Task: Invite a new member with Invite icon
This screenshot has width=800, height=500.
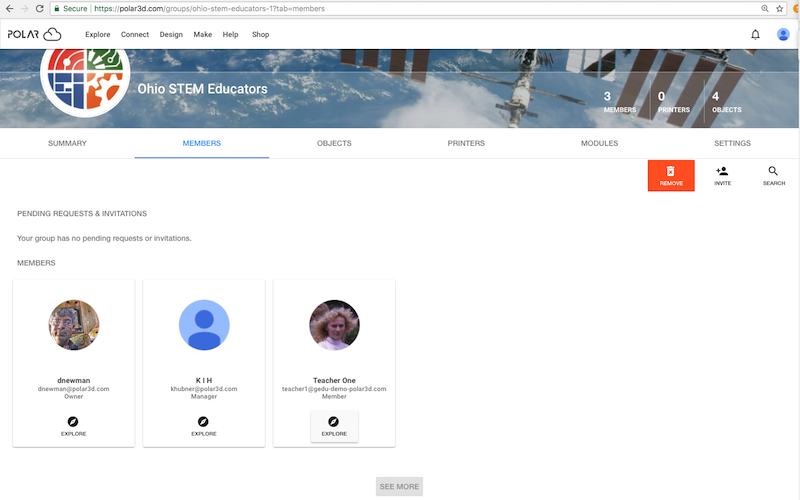Action: [722, 176]
